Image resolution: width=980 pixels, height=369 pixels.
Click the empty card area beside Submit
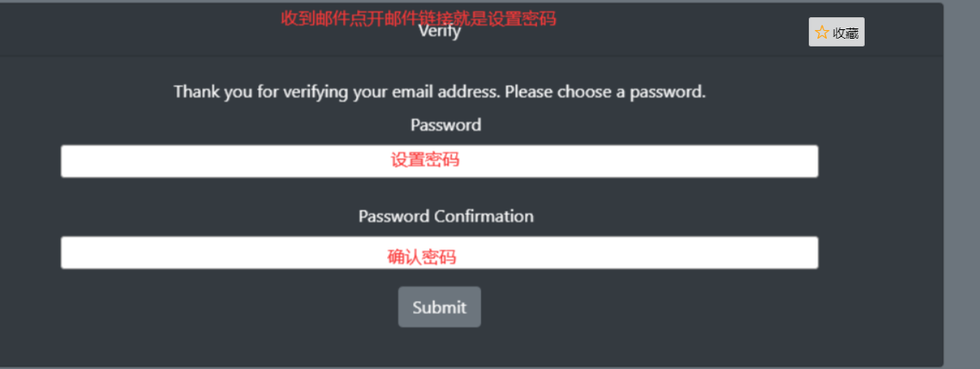(625, 306)
